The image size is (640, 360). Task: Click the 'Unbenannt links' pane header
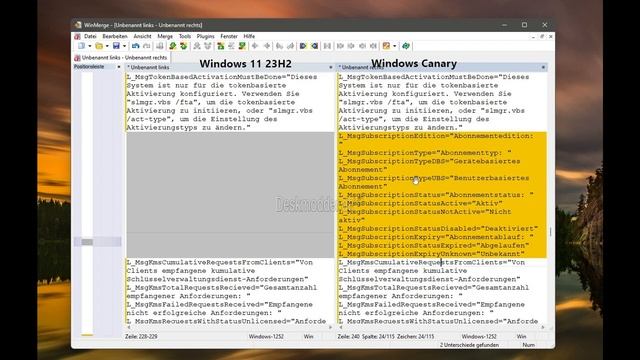230,67
